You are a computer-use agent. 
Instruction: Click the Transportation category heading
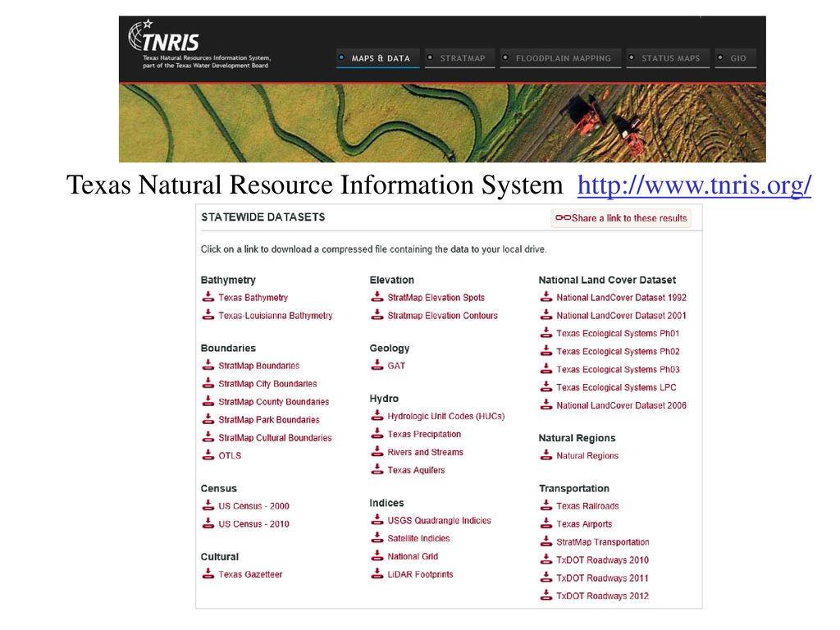pyautogui.click(x=573, y=488)
